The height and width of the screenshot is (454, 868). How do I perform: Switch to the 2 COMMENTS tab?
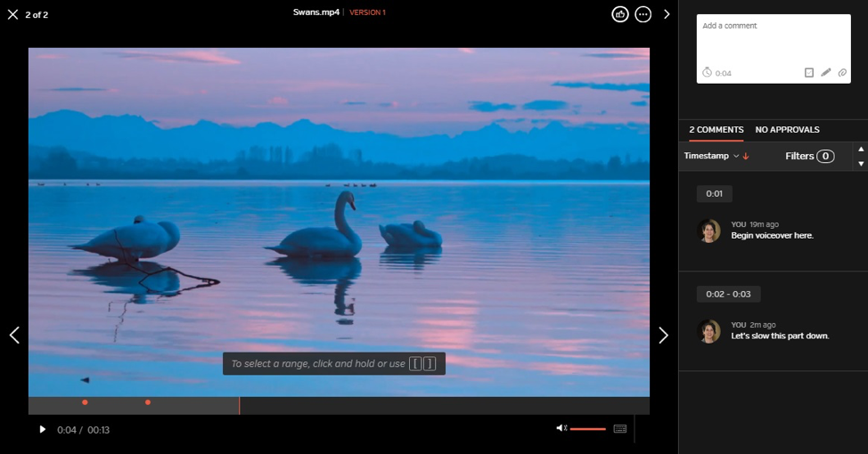click(717, 130)
